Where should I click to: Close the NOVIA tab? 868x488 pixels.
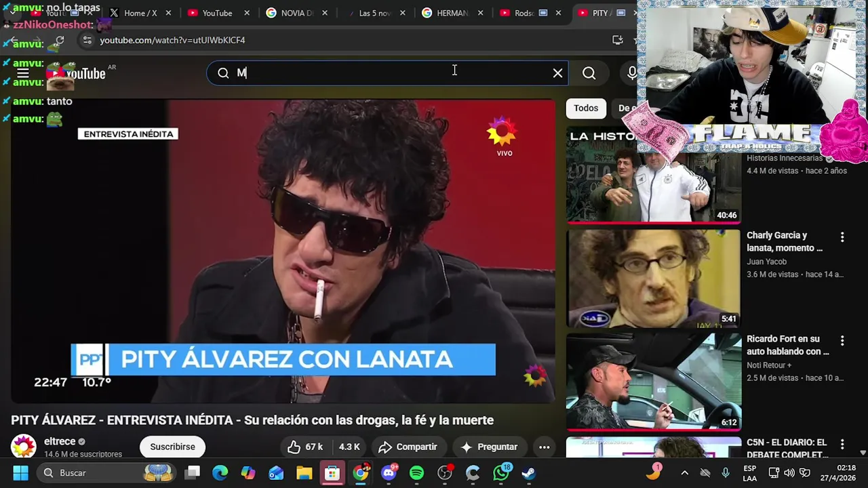click(x=325, y=13)
